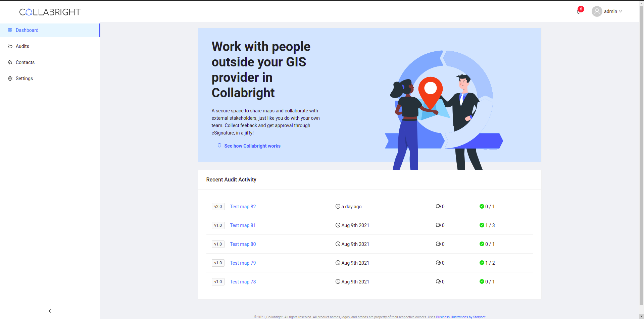Screen dimensions: 644x319
Task: Click the v2.0 version tag for Test map 82
Action: [218, 207]
